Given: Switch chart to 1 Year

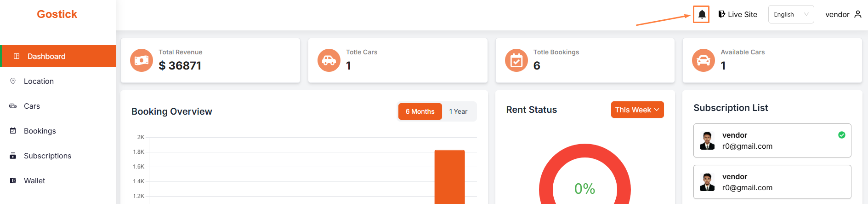Looking at the screenshot, I should (x=458, y=111).
